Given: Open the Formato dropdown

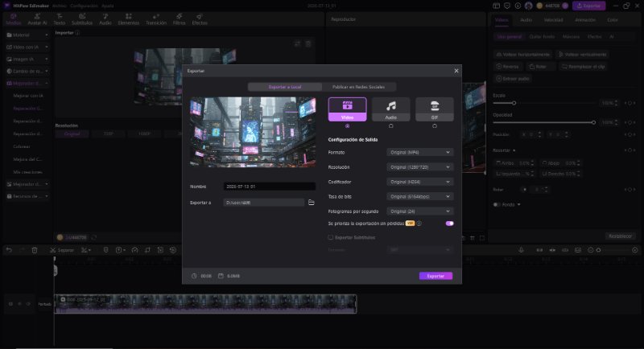Looking at the screenshot, I should coord(419,152).
